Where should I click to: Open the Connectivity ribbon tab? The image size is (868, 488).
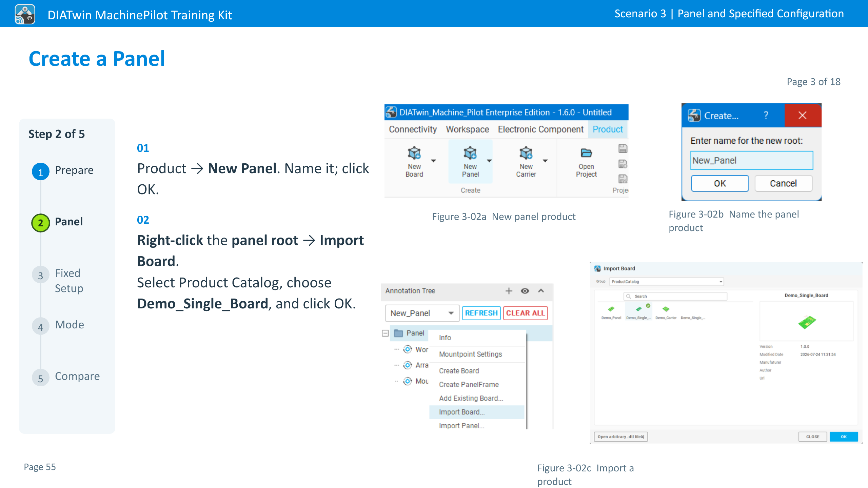413,129
